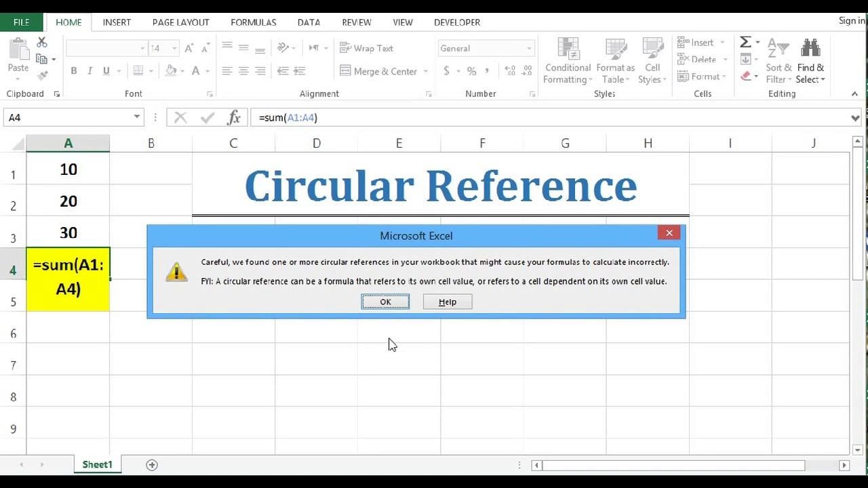Open Merge & Center dropdown arrow
The height and width of the screenshot is (488, 868).
coord(426,71)
